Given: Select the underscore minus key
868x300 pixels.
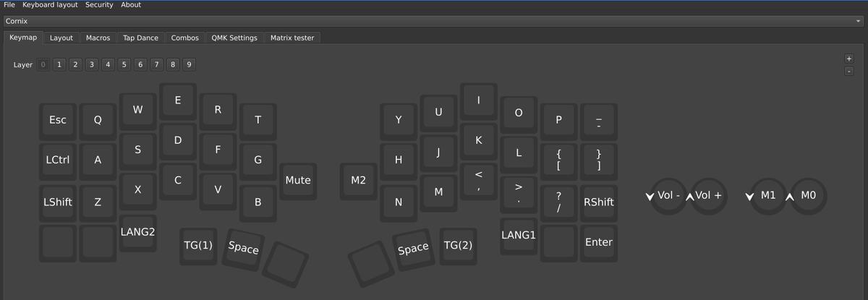Looking at the screenshot, I should (599, 120).
